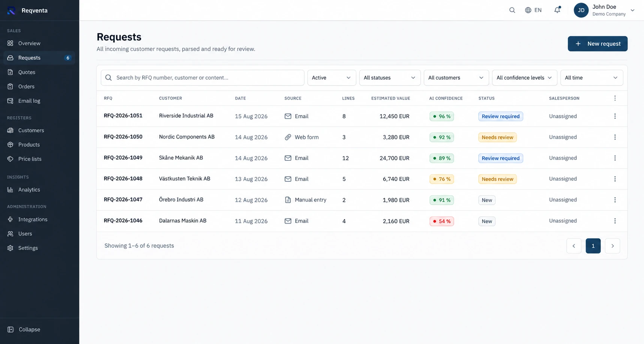Viewport: 644px width, 344px height.
Task: Click the JD user avatar
Action: coord(581,10)
